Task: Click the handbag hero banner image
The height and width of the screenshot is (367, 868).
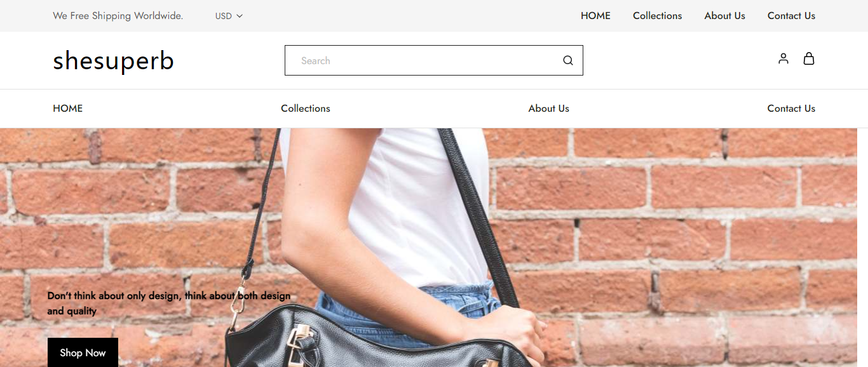Action: tap(428, 248)
